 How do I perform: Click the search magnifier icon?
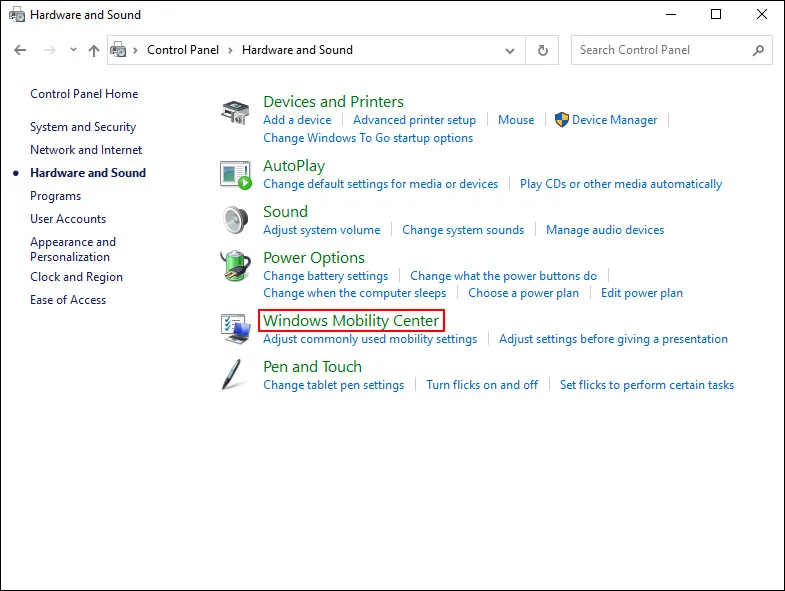click(758, 50)
